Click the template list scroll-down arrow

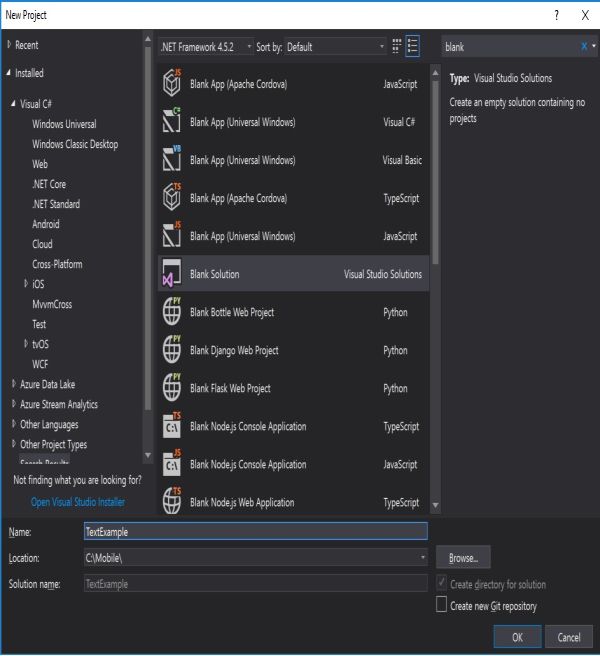[x=435, y=505]
